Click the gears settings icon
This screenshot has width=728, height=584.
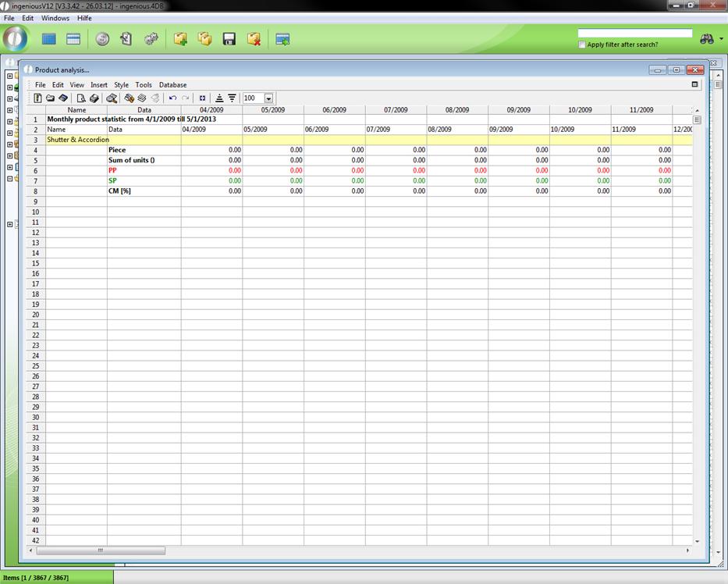click(x=151, y=39)
